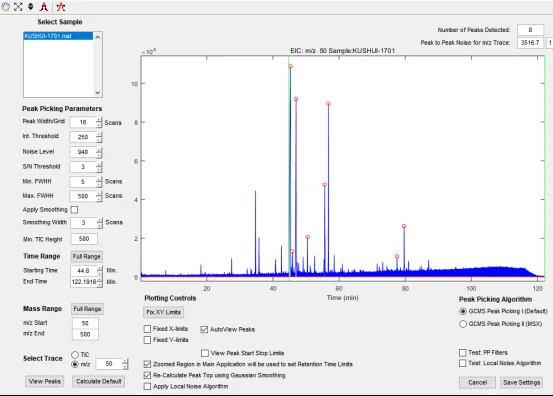553x396 pixels.
Task: Choose the TIC trace radio button
Action: point(75,354)
